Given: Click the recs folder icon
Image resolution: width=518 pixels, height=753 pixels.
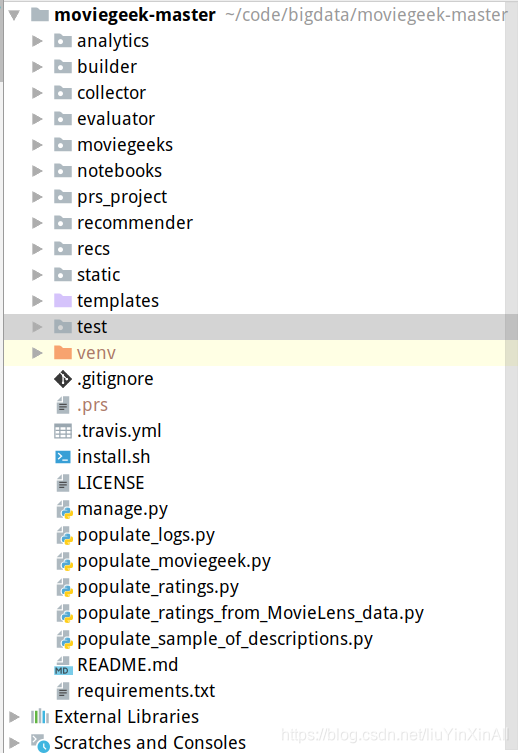Looking at the screenshot, I should point(62,248).
